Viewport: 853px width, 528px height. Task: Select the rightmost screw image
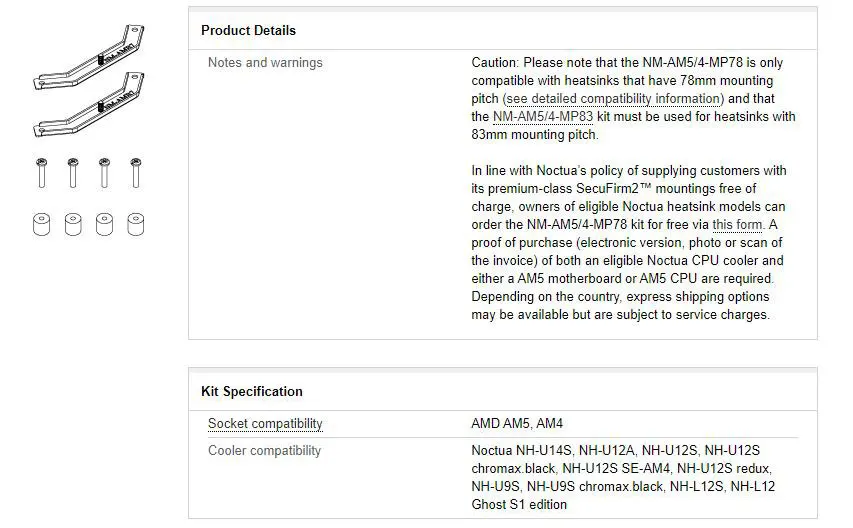point(136,172)
